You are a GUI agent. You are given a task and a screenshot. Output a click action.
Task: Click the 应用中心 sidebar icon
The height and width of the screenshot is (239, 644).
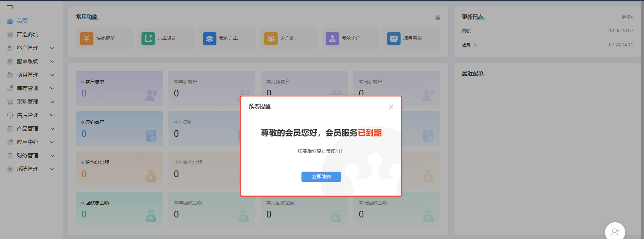point(10,142)
